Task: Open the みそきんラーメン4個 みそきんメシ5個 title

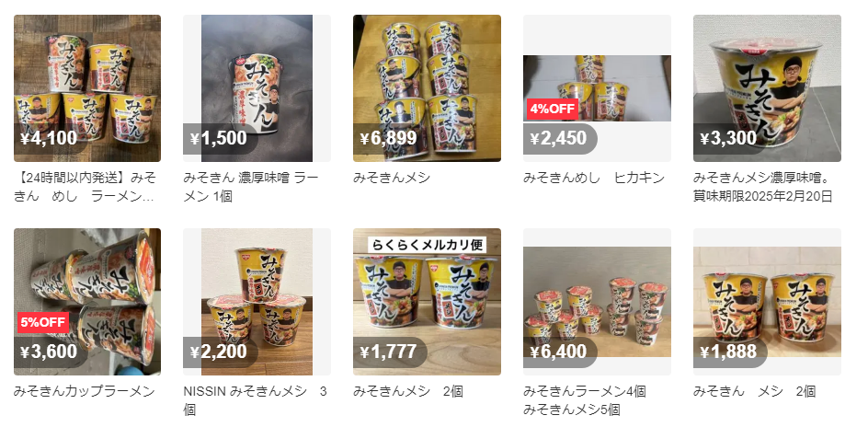Action: point(585,401)
